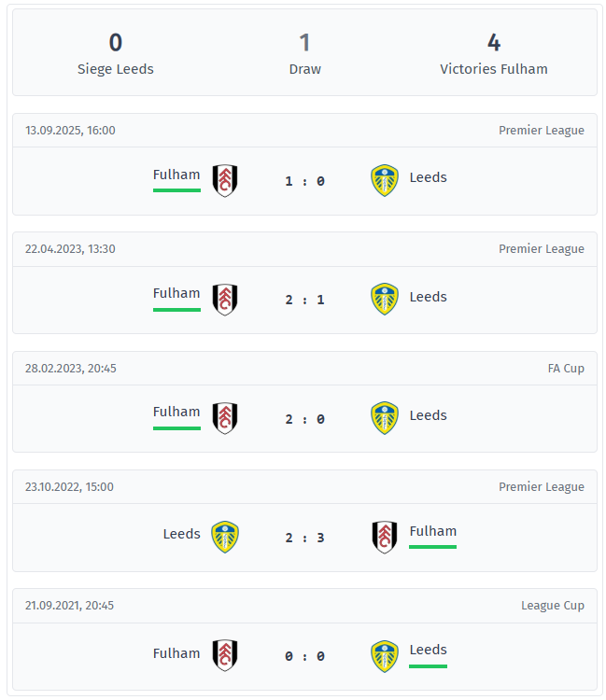The image size is (606, 700).
Task: Open the 2 : 0 FA Cup score
Action: click(304, 419)
